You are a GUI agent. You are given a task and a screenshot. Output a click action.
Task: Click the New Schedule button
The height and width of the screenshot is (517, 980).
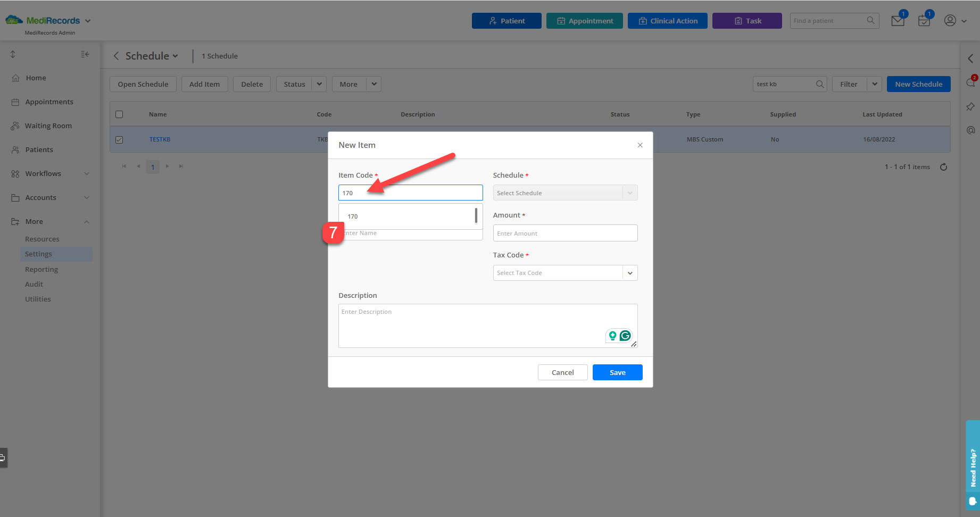(x=918, y=84)
